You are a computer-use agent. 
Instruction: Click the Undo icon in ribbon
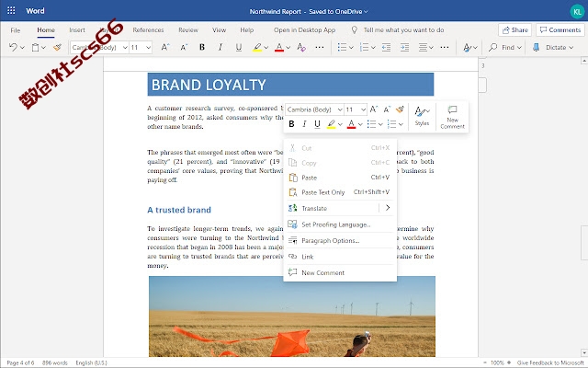(13, 47)
